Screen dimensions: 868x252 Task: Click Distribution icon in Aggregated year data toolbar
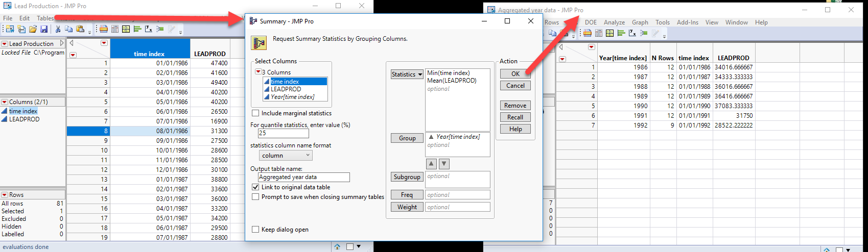coord(621,33)
